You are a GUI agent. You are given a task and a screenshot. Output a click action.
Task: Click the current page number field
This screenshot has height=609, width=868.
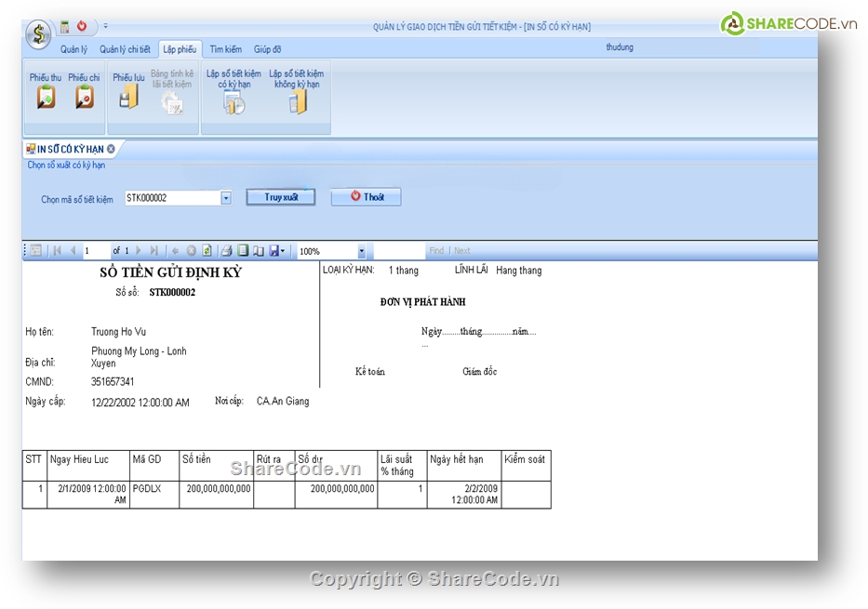click(x=97, y=250)
